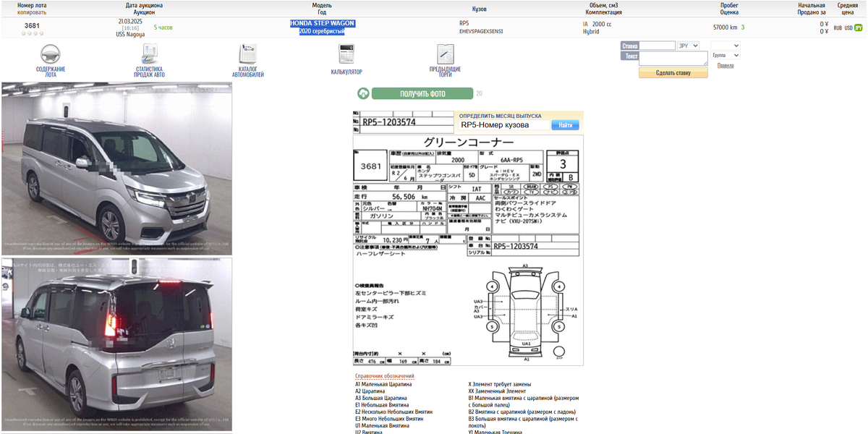Click the 57000 km mileage value
The image size is (868, 434).
point(725,27)
